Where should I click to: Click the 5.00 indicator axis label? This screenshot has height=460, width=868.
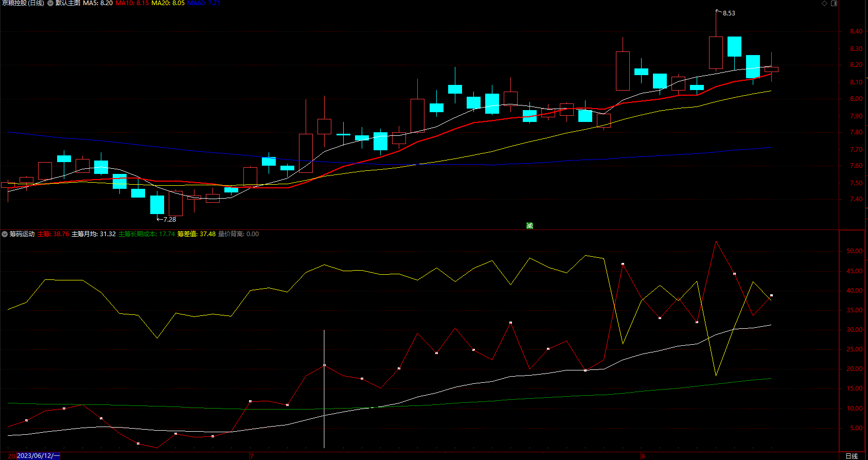[x=857, y=428]
